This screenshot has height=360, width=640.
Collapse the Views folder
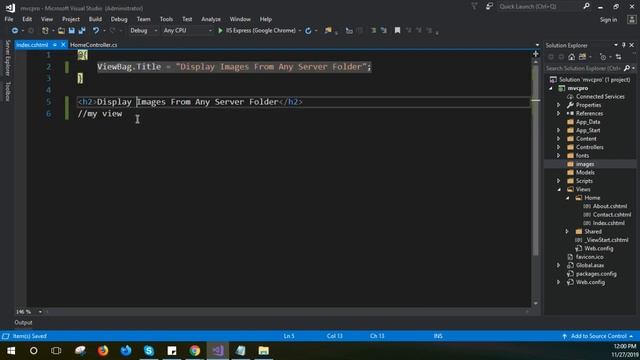coord(559,189)
